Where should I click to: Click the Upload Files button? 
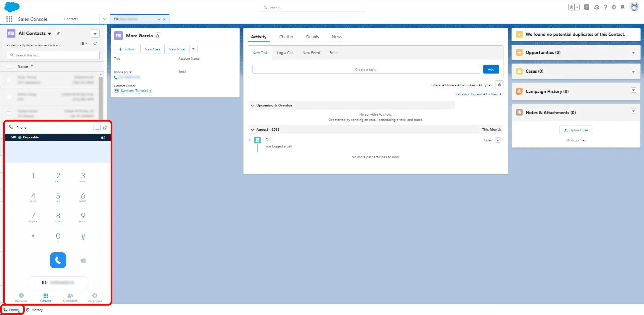[x=576, y=130]
